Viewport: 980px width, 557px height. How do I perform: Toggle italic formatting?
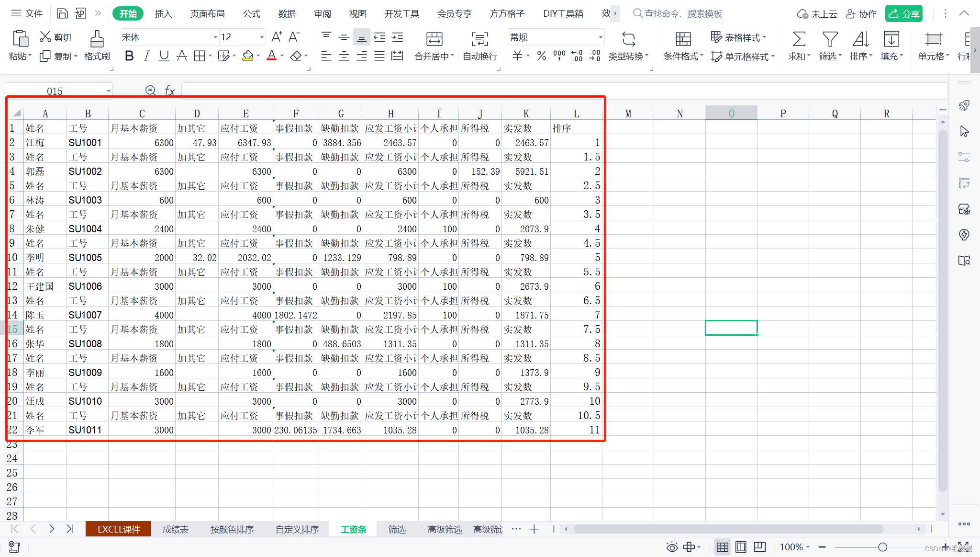(146, 56)
